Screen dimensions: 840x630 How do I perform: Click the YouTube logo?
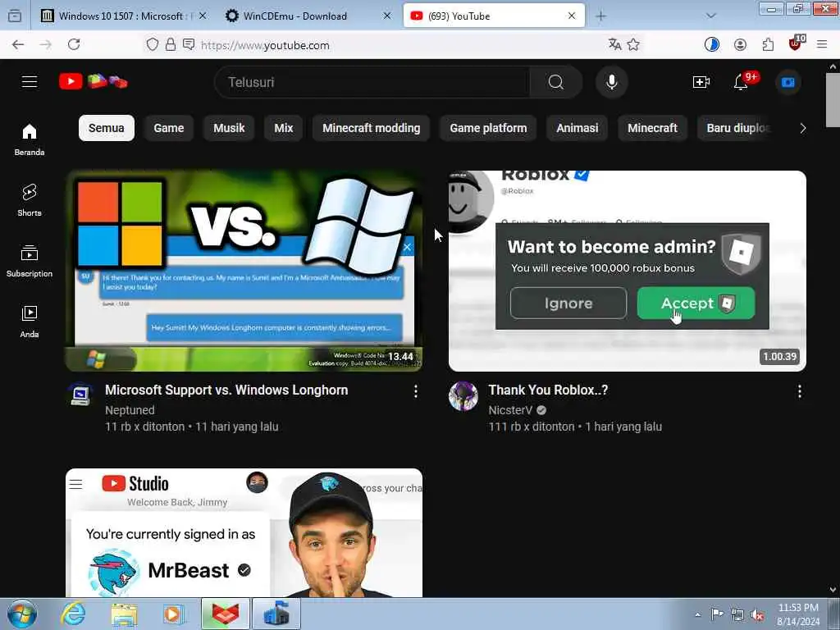pos(94,81)
